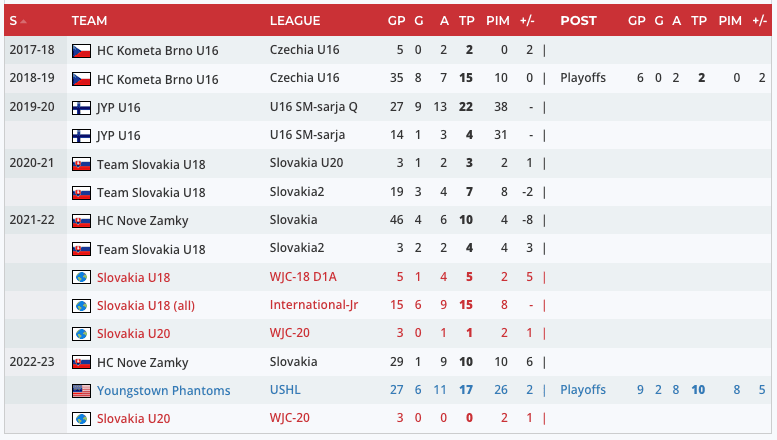
Task: Open the Czechia U16 link for 2018-19
Action: [304, 79]
